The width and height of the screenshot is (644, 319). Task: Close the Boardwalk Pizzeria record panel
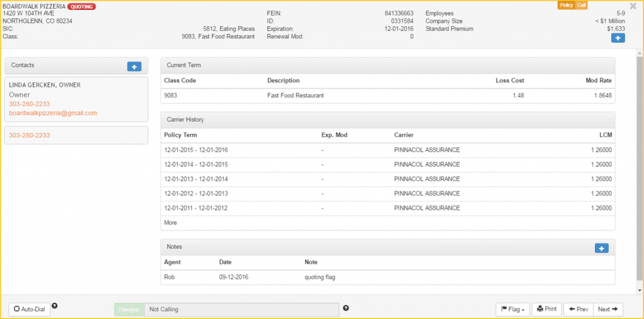633,6
